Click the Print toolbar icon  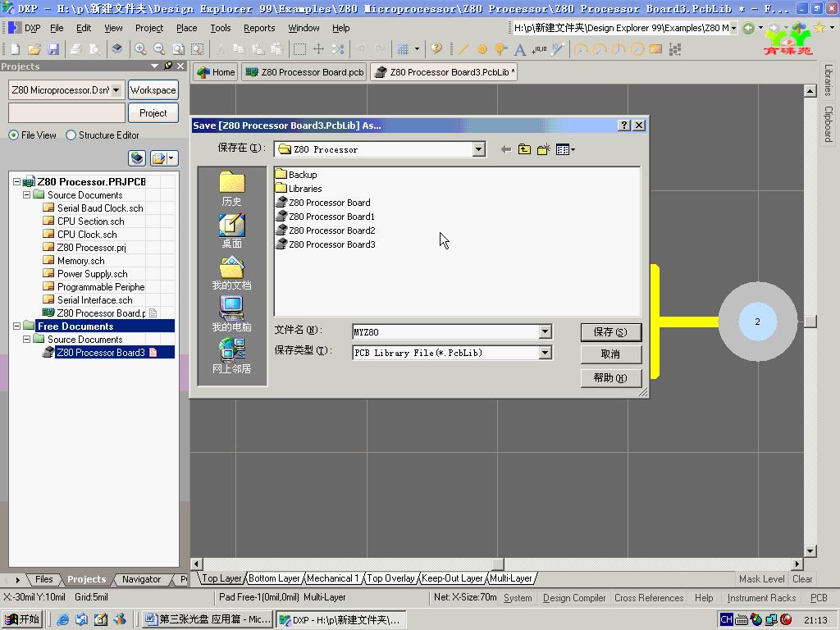pyautogui.click(x=75, y=49)
